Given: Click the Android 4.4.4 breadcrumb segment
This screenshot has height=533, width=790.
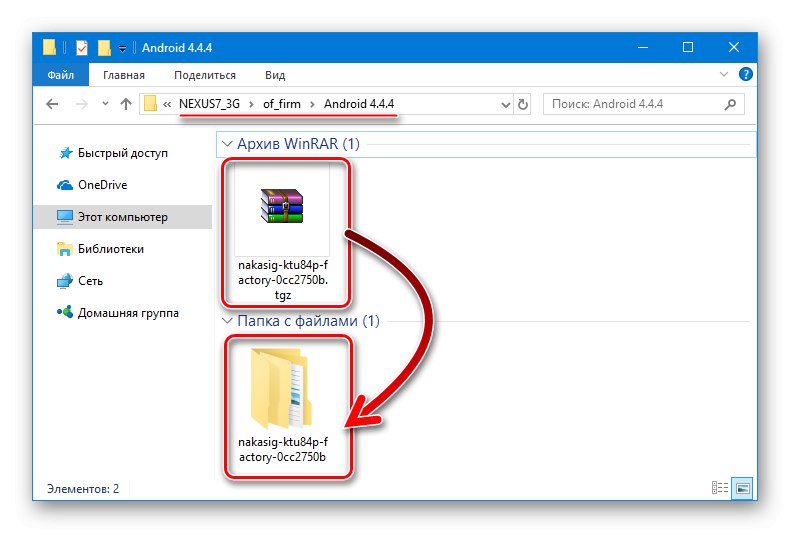Looking at the screenshot, I should [x=359, y=104].
